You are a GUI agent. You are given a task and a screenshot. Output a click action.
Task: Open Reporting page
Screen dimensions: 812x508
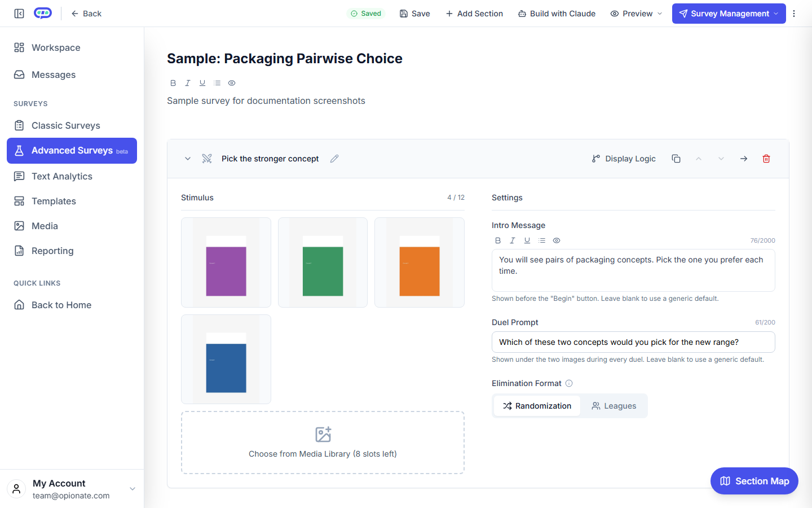click(72, 251)
